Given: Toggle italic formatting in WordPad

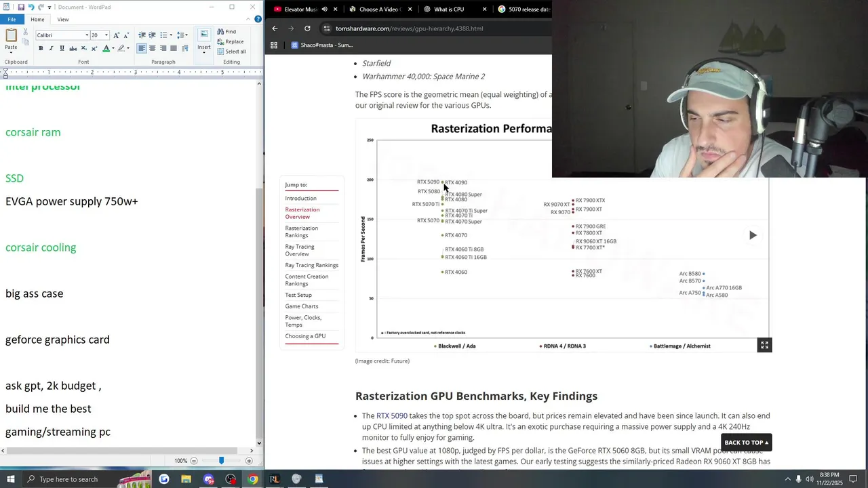Looking at the screenshot, I should (52, 48).
